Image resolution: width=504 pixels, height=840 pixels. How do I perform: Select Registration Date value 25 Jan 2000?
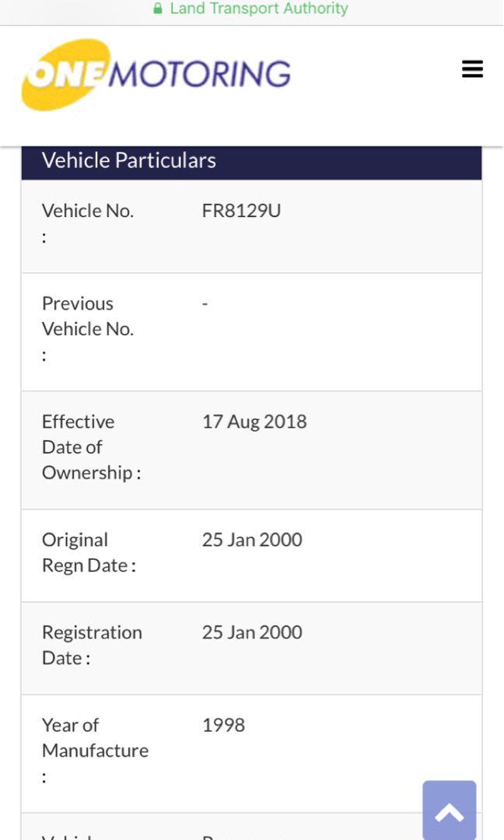[252, 632]
